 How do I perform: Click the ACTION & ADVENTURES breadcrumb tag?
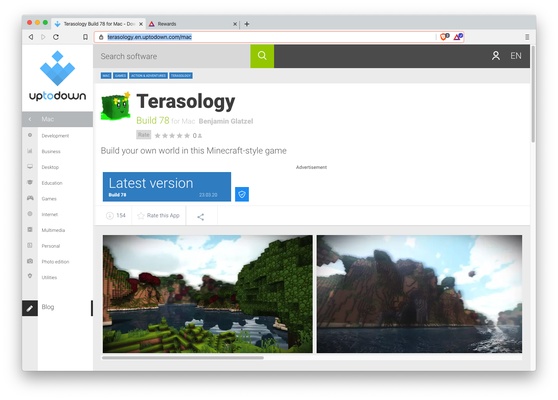click(x=148, y=75)
